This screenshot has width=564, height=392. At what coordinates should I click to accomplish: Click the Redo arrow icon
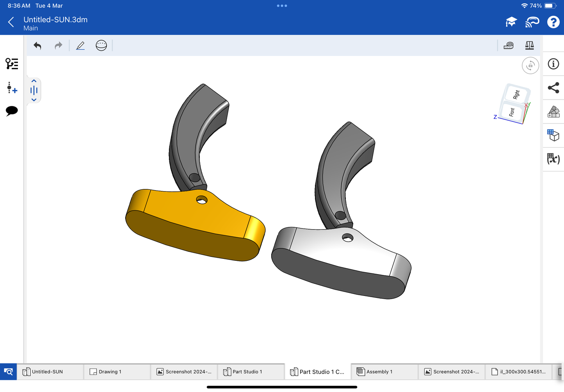pos(59,46)
